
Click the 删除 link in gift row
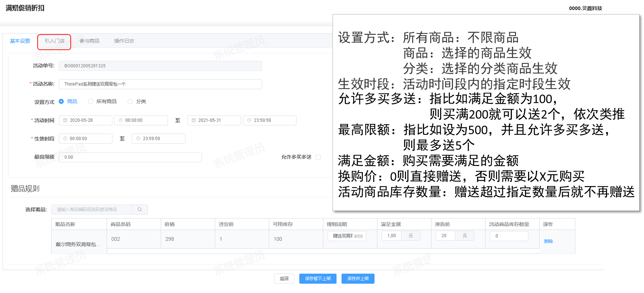pyautogui.click(x=548, y=241)
